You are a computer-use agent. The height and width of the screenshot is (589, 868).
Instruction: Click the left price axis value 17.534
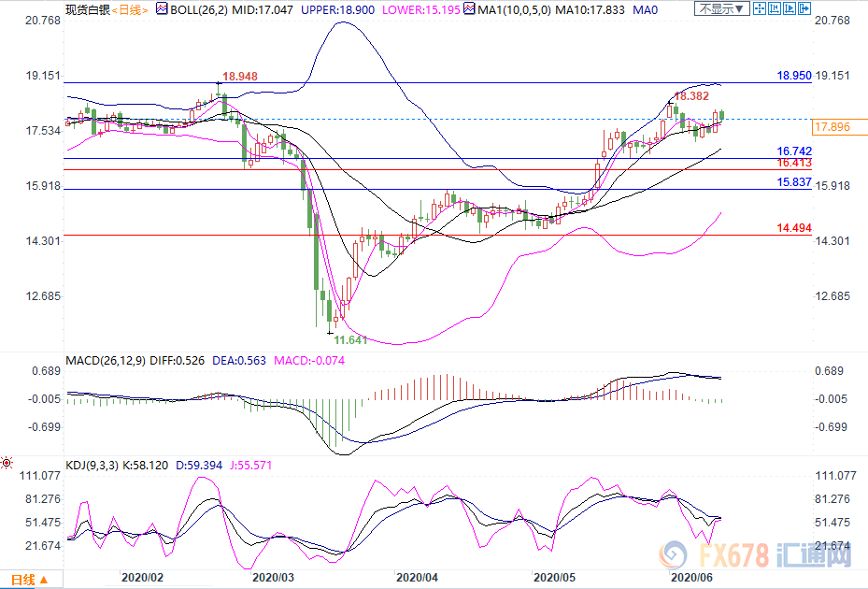(x=43, y=131)
